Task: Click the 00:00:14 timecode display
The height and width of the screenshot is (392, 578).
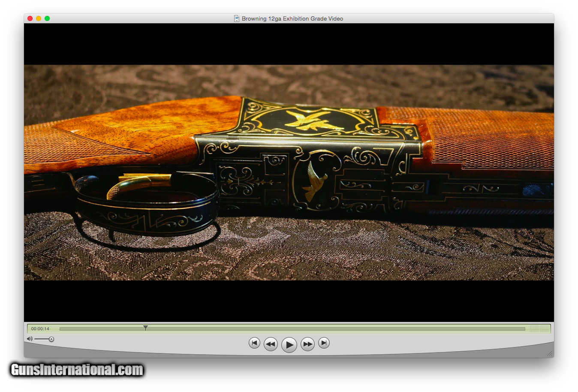Action: [x=40, y=329]
